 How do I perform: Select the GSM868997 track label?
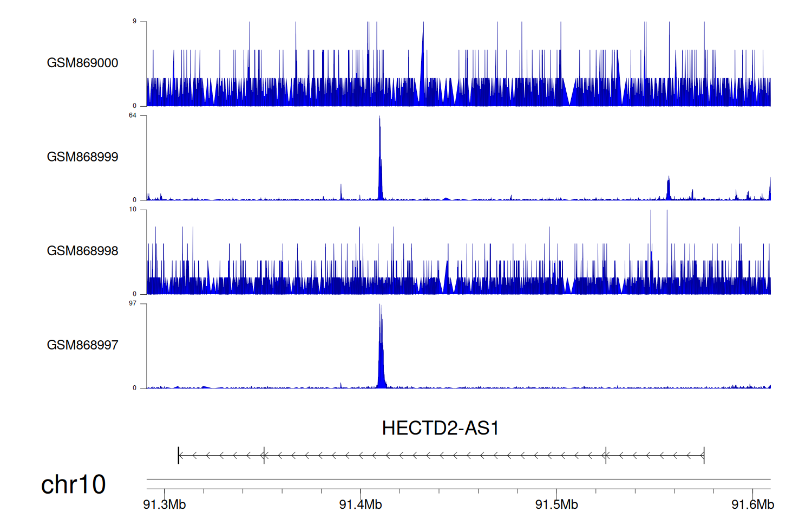[x=82, y=345]
